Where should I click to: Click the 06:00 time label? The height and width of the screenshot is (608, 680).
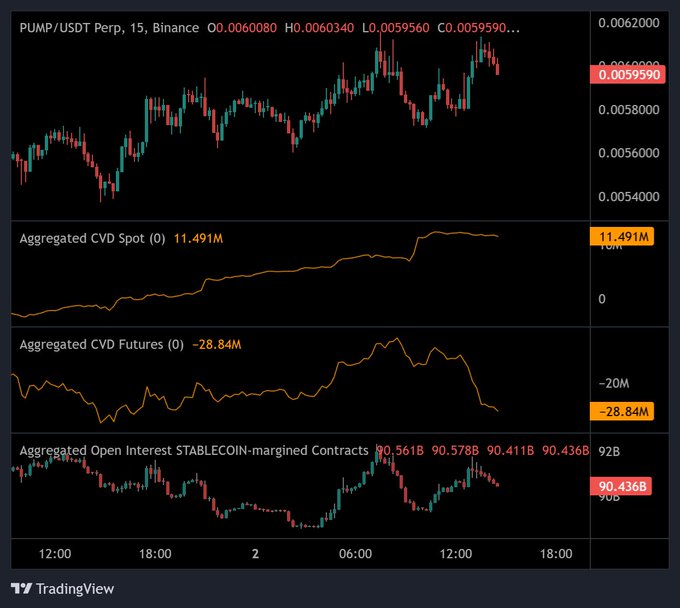click(x=356, y=554)
